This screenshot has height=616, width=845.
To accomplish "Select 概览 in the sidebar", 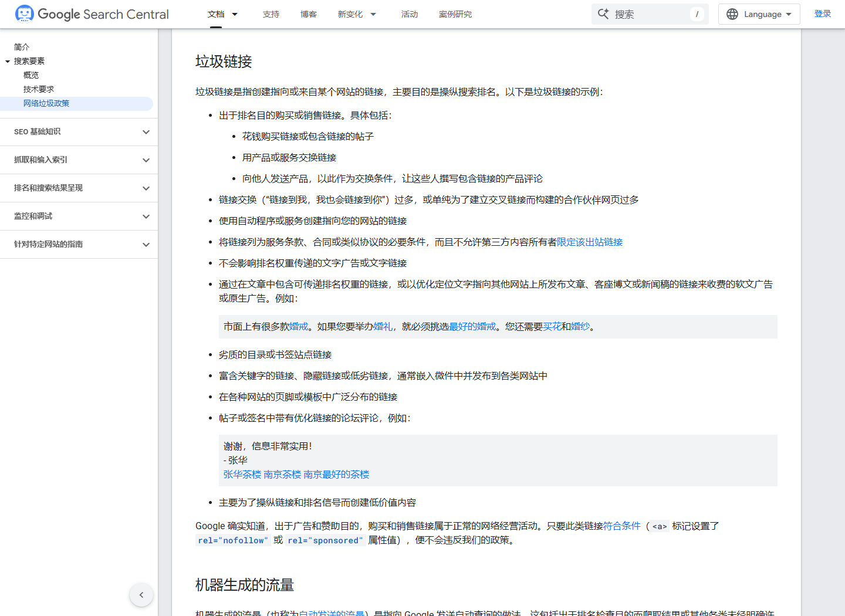I will [x=31, y=75].
